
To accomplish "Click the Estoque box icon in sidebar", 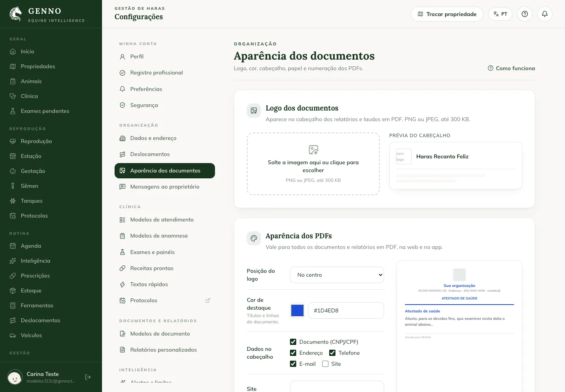I will click(x=13, y=290).
